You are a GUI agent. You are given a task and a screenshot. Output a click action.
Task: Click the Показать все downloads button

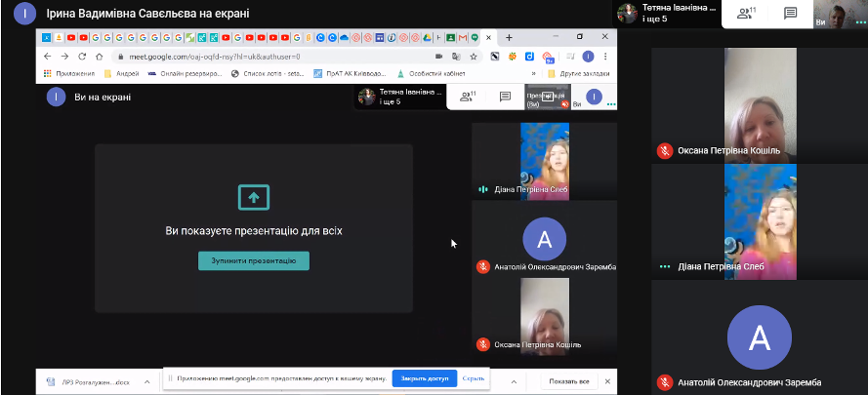click(569, 381)
